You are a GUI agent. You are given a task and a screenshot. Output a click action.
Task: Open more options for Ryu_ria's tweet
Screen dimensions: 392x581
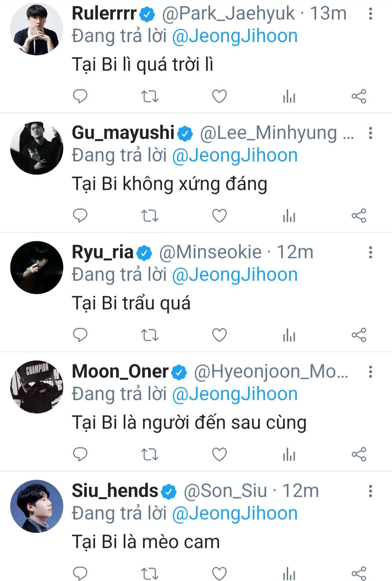(370, 253)
